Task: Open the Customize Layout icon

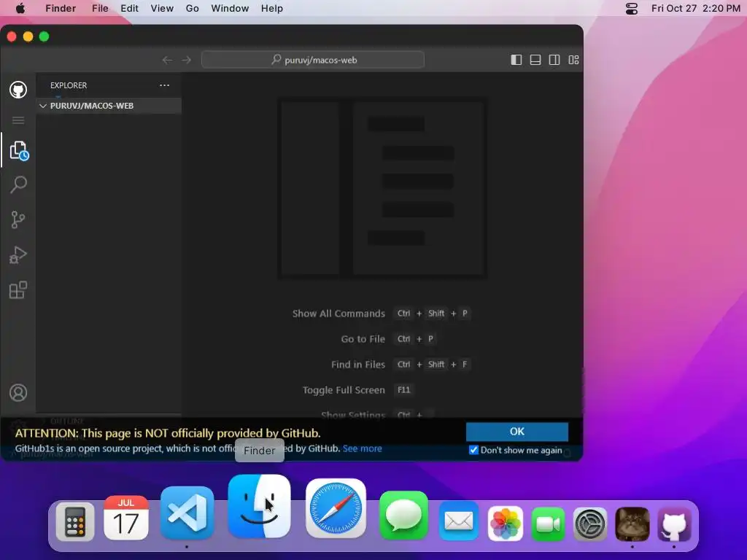Action: click(x=573, y=60)
